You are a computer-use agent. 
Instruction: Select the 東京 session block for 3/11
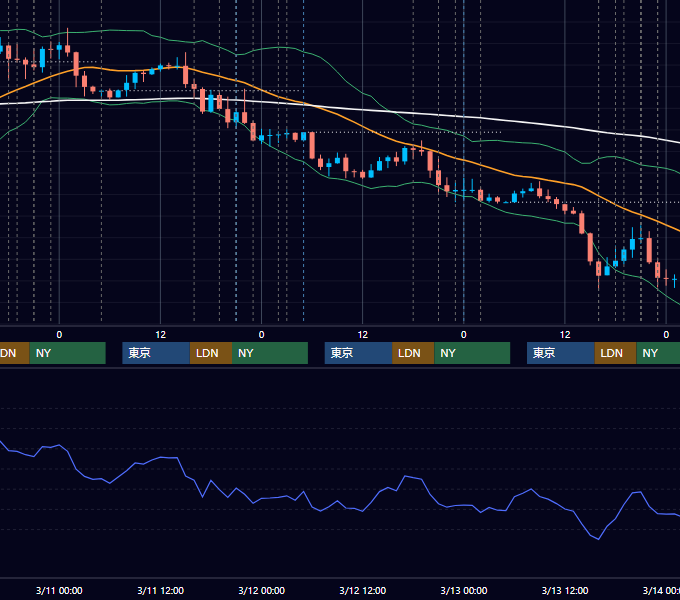click(x=156, y=353)
